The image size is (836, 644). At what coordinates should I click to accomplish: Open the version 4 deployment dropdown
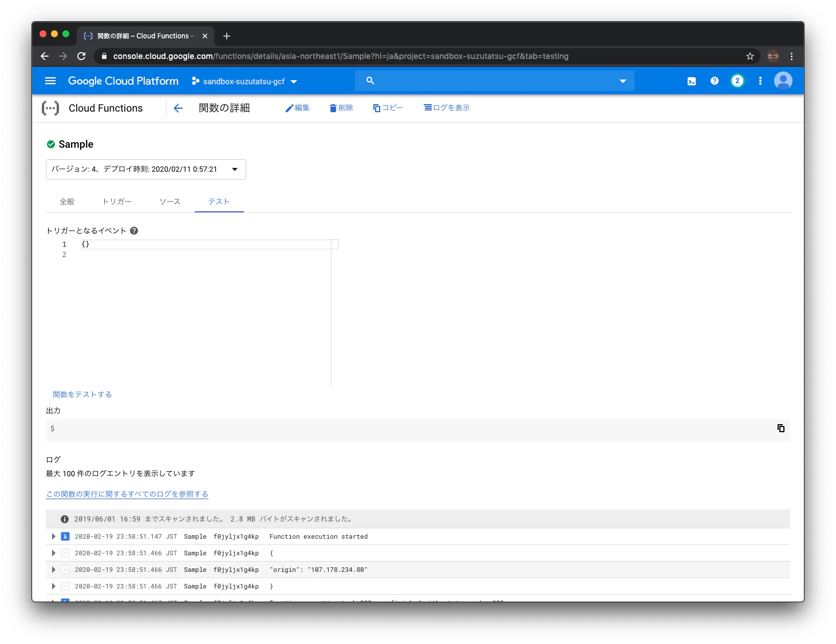146,169
